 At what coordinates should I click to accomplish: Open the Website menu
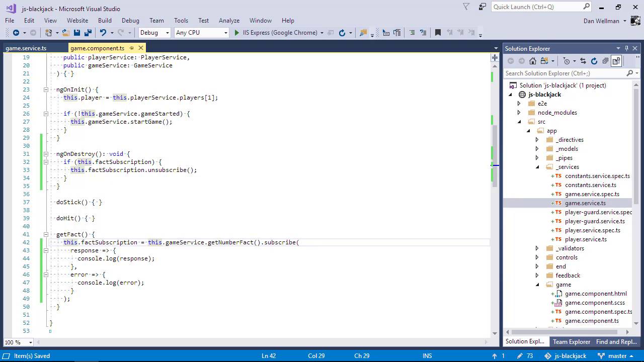click(77, 21)
